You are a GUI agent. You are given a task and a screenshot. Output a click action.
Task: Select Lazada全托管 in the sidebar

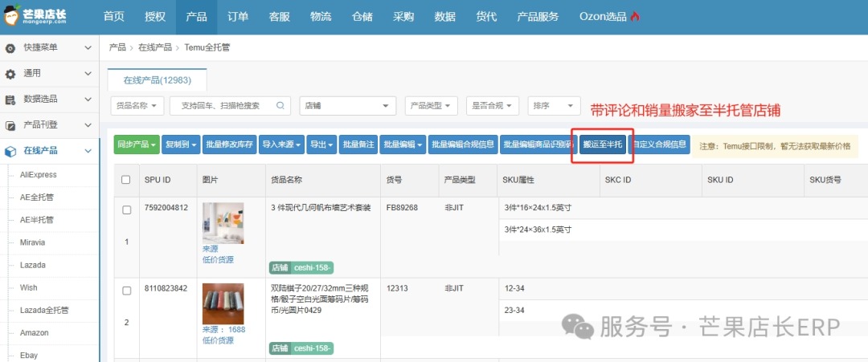tap(44, 310)
